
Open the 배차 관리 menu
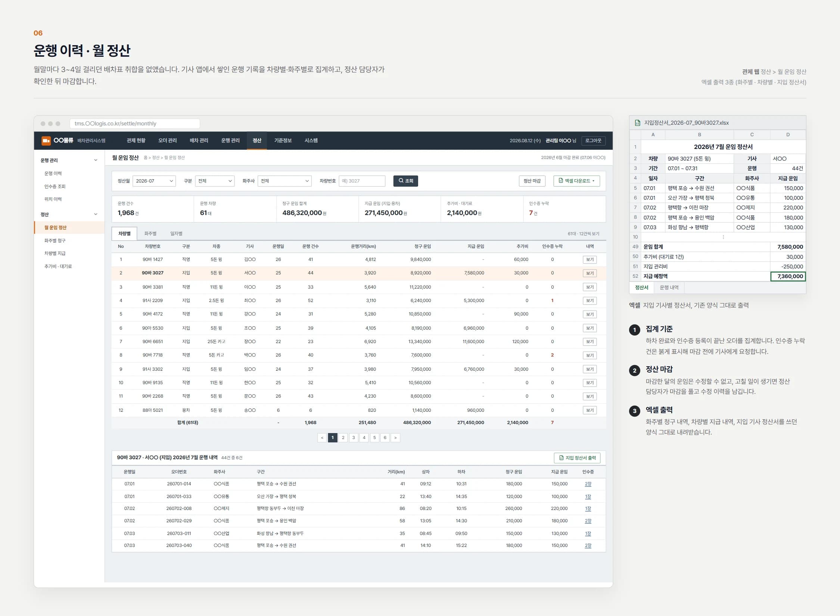[199, 140]
